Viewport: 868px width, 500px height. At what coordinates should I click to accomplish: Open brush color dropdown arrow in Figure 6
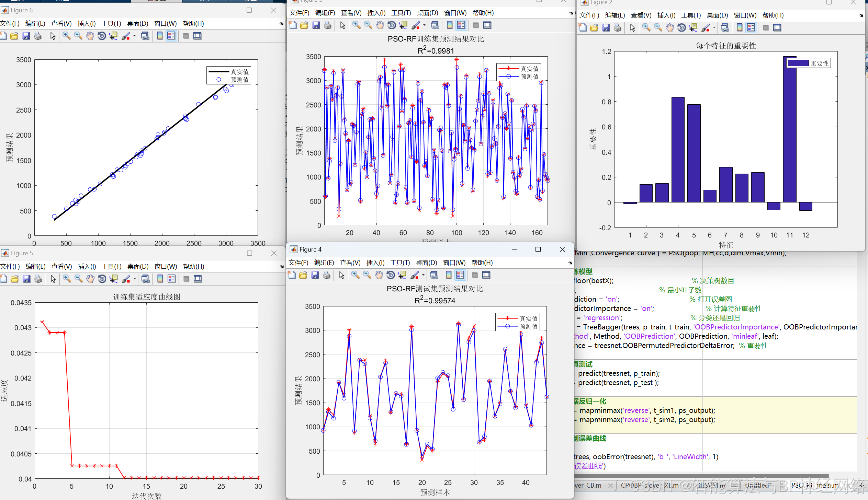(x=134, y=36)
